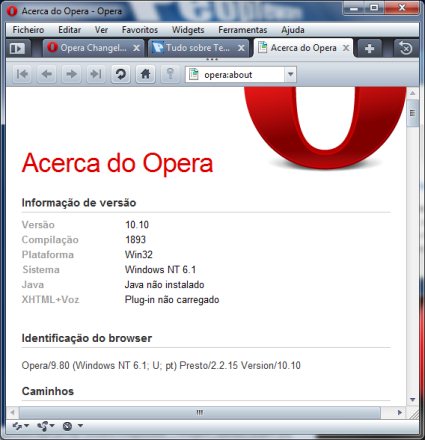Click the scroll right arrow
Image resolution: width=425 pixels, height=440 pixels.
click(x=400, y=413)
